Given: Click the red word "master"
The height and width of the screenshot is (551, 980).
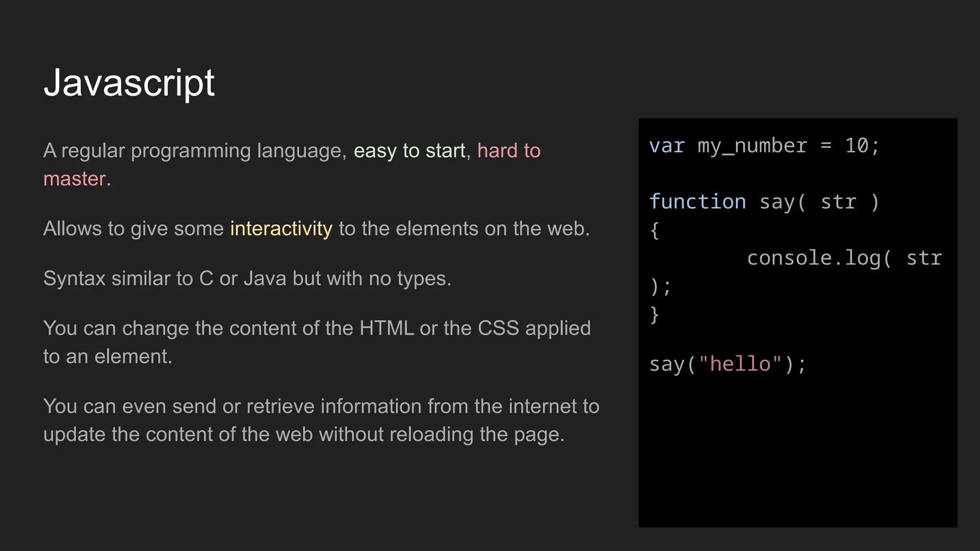Looking at the screenshot, I should click(75, 179).
